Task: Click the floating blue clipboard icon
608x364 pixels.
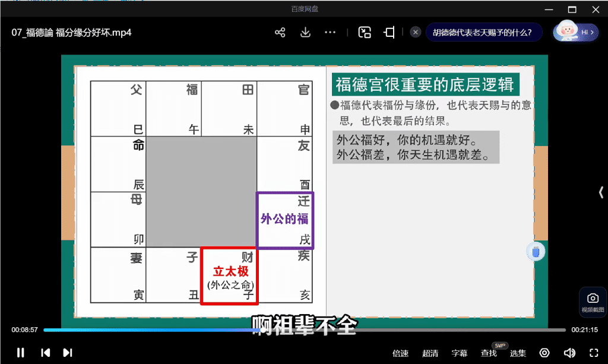Action: (x=536, y=252)
